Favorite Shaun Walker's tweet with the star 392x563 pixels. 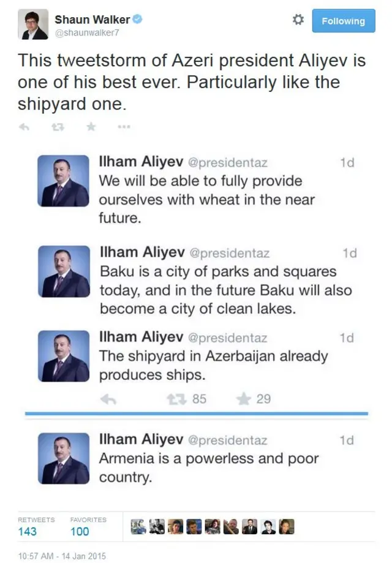[91, 127]
